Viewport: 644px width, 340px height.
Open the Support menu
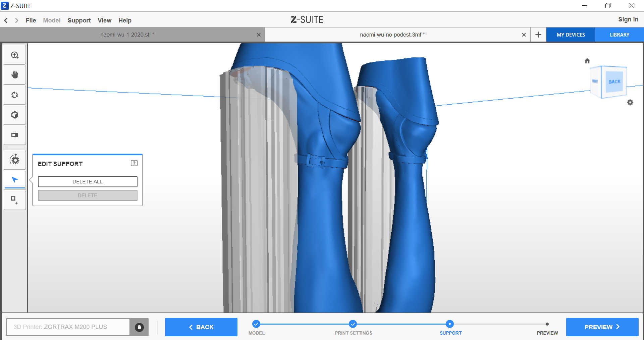pyautogui.click(x=79, y=20)
